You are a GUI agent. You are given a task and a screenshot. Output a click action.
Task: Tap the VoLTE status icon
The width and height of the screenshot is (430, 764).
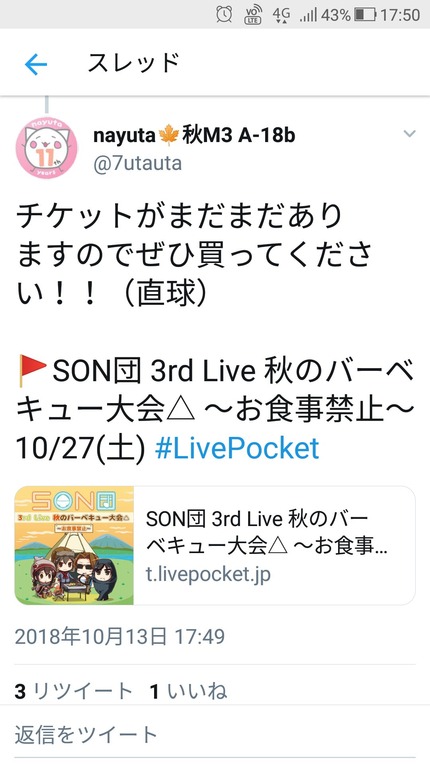(253, 14)
